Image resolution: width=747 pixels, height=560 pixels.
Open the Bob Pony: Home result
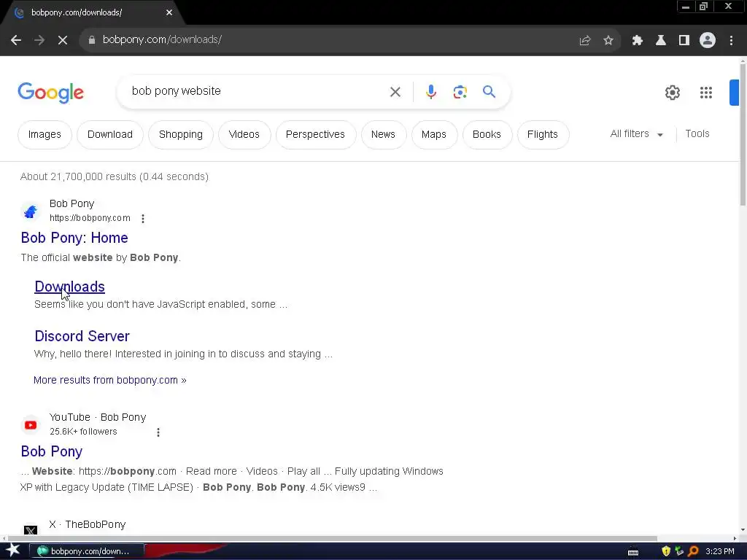(x=74, y=238)
